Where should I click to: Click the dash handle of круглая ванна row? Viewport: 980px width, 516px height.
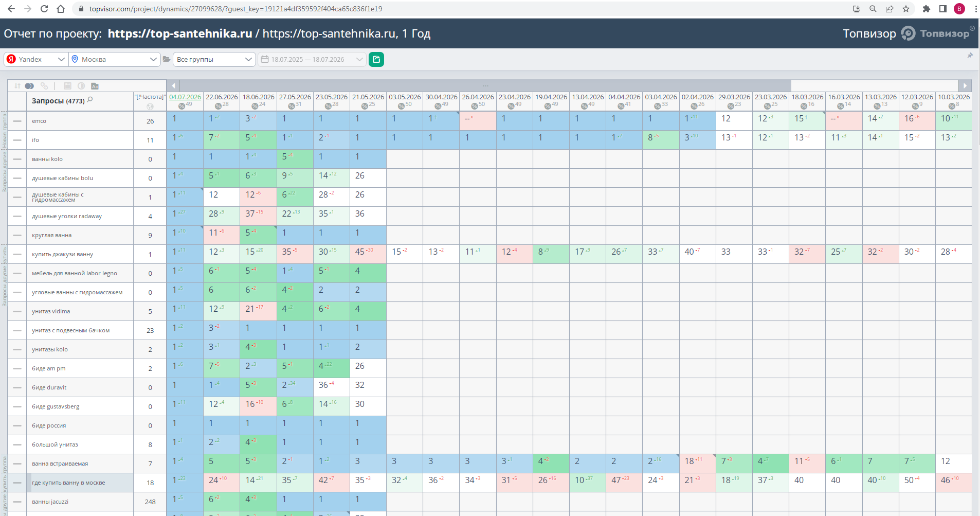click(x=17, y=235)
